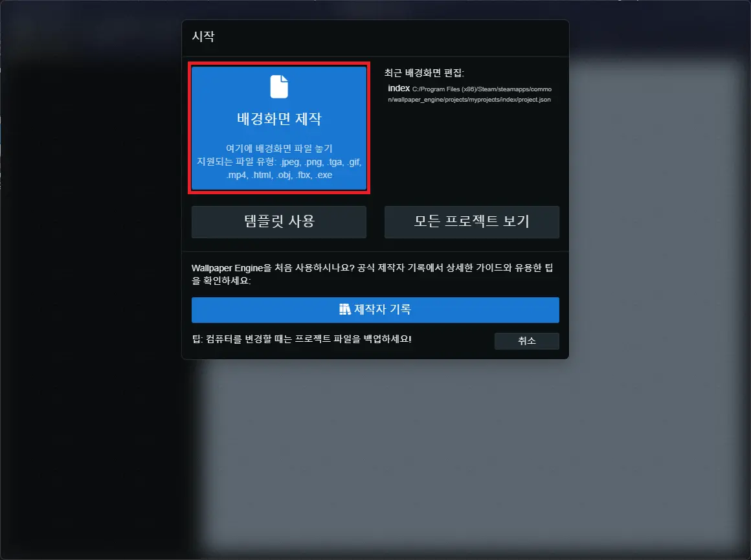This screenshot has width=751, height=560.
Task: Open the 제작자 기록 documentation button
Action: point(375,310)
